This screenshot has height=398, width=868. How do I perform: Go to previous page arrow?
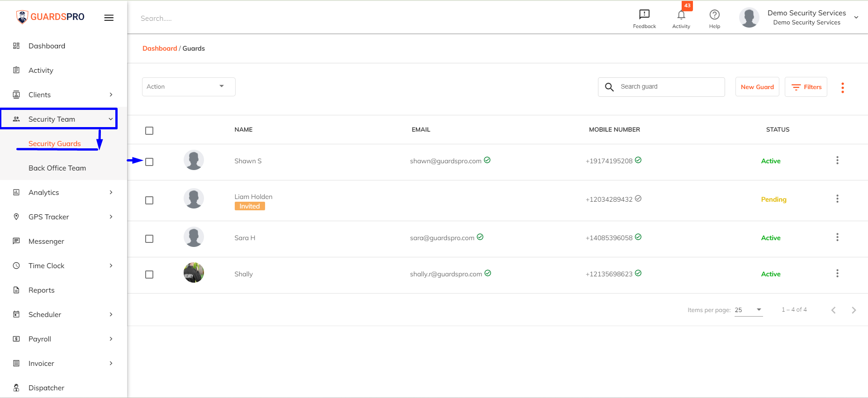pyautogui.click(x=833, y=310)
